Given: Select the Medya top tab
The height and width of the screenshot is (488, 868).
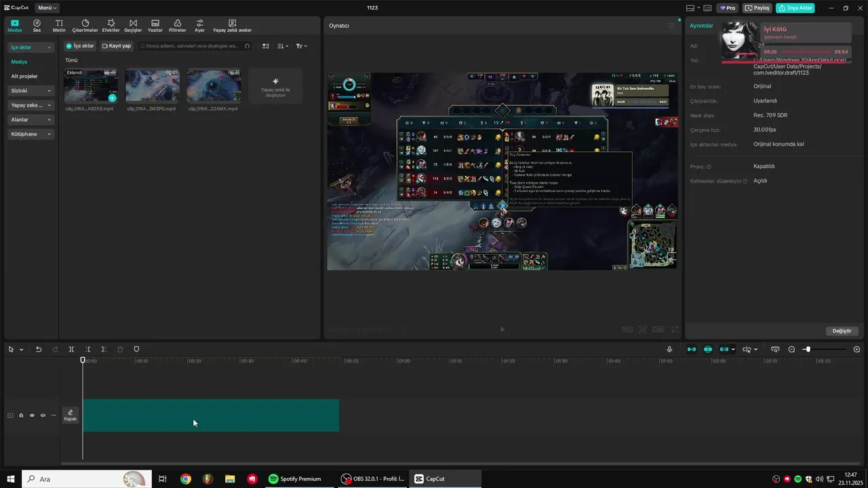Looking at the screenshot, I should pyautogui.click(x=15, y=26).
